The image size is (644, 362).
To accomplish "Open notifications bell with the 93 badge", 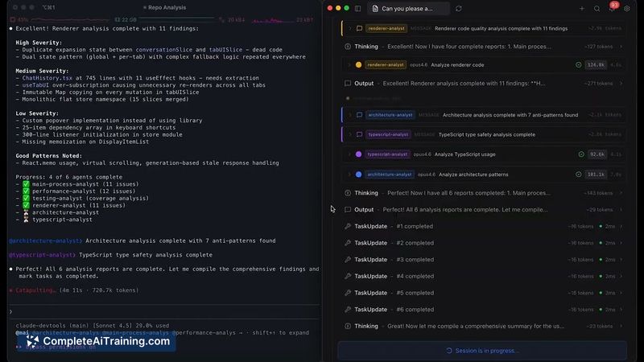I will (x=612, y=7).
